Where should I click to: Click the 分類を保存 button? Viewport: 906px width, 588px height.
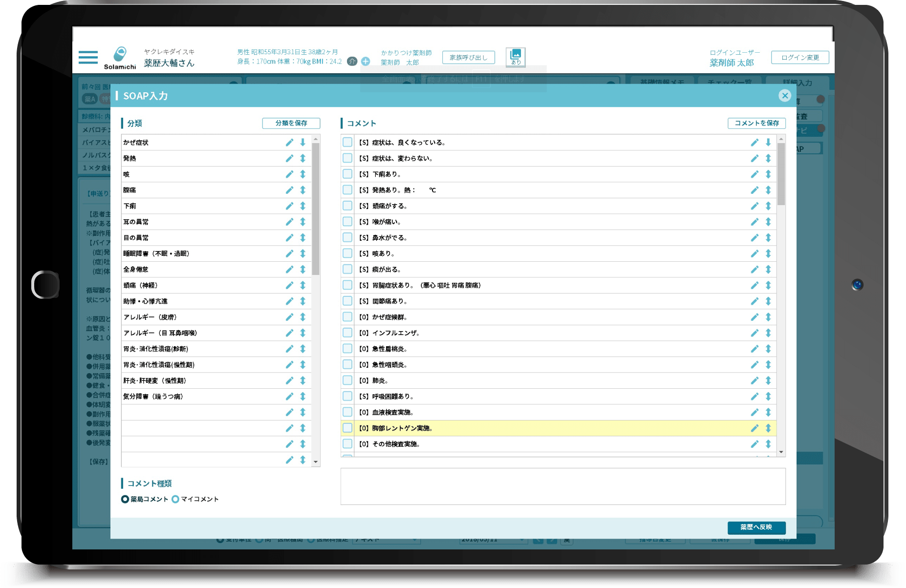coord(291,123)
